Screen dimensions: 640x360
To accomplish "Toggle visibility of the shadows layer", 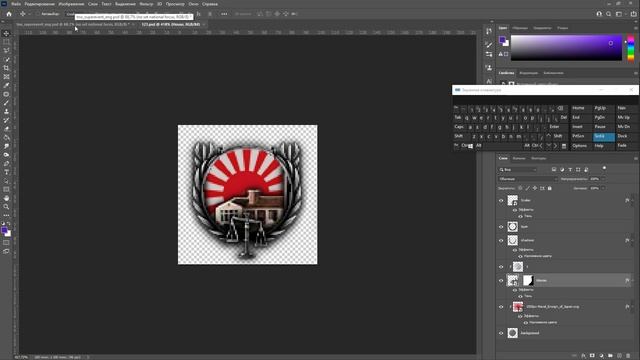I will (501, 240).
